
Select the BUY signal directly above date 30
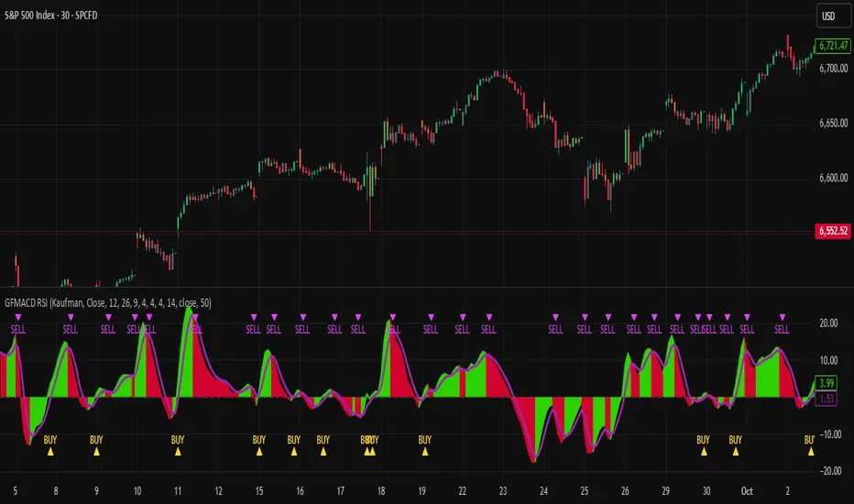pos(704,445)
